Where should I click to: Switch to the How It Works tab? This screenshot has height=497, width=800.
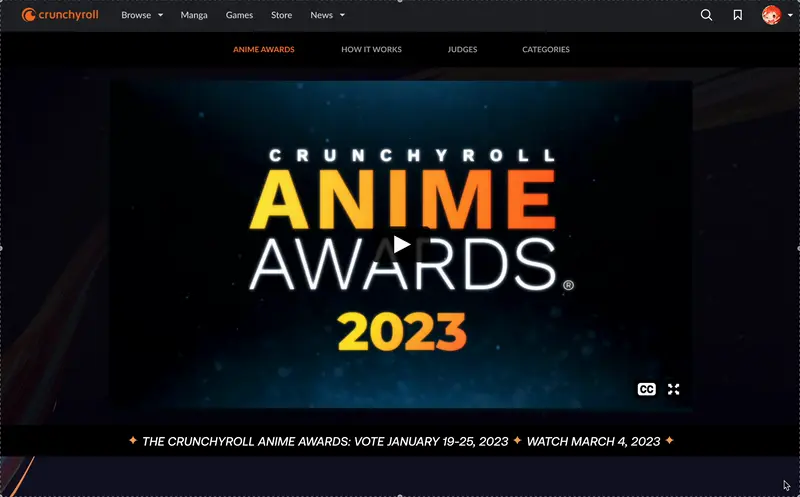click(x=371, y=49)
